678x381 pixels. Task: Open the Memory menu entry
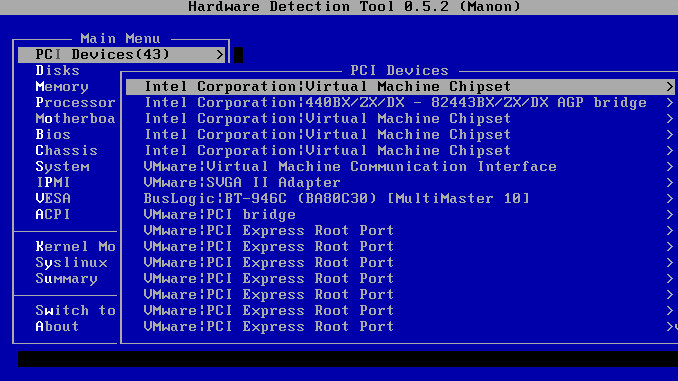pyautogui.click(x=62, y=86)
